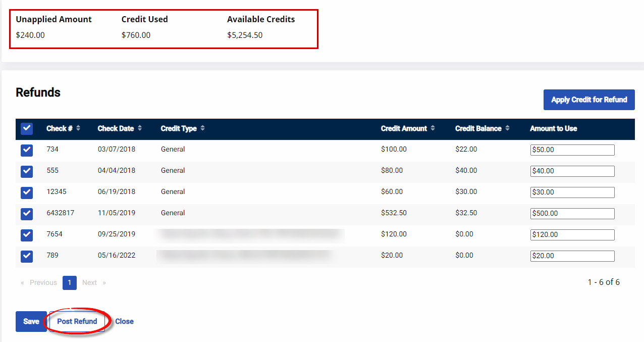Click the Close link
This screenshot has width=644, height=342.
(x=124, y=321)
